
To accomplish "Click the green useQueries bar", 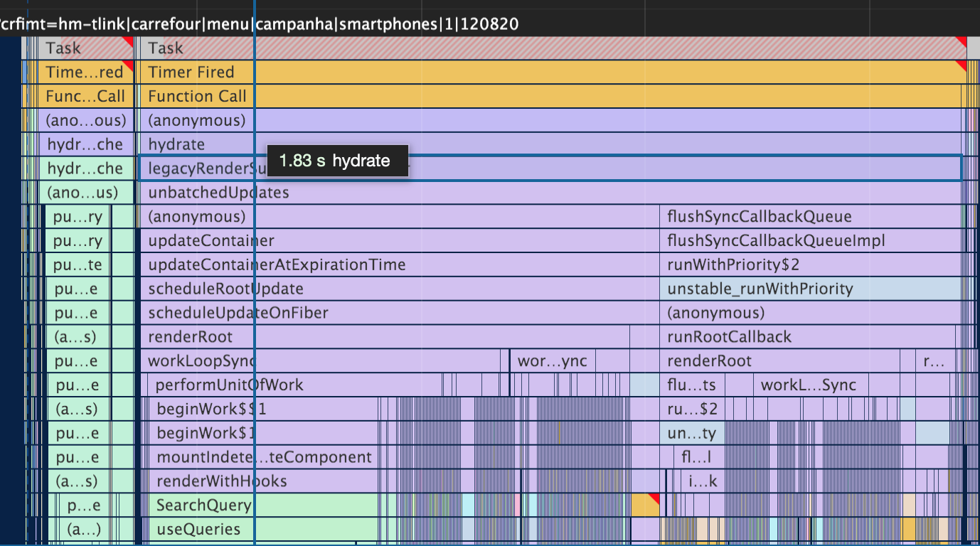I will pos(263,531).
